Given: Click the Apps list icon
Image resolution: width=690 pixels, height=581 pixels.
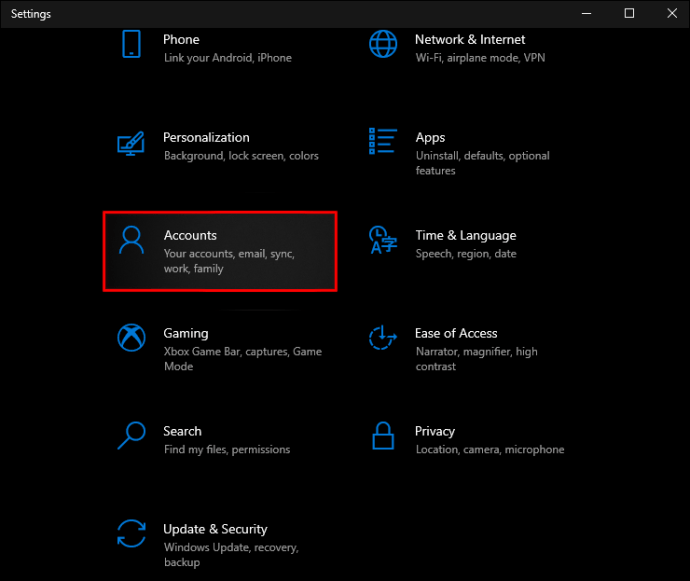Looking at the screenshot, I should 383,141.
